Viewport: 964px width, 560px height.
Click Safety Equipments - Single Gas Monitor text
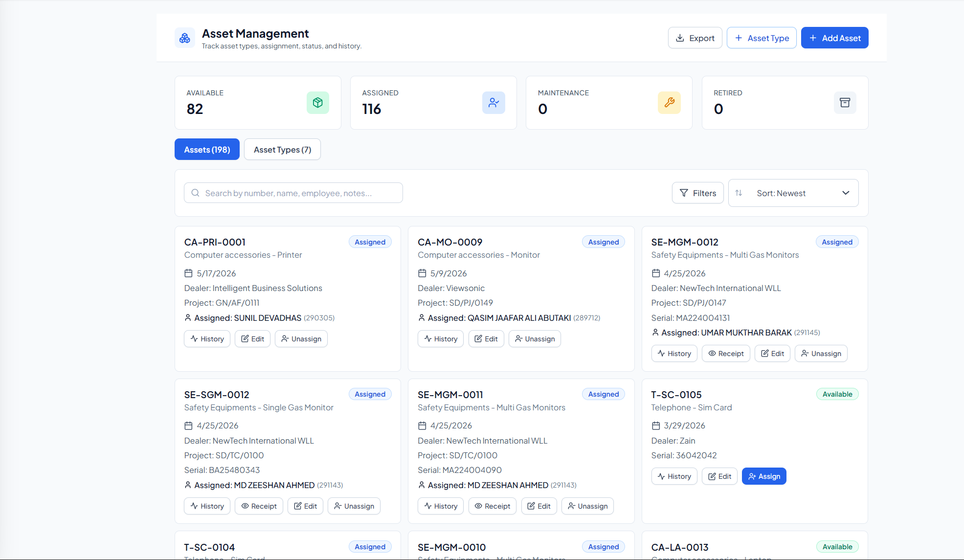(x=259, y=407)
